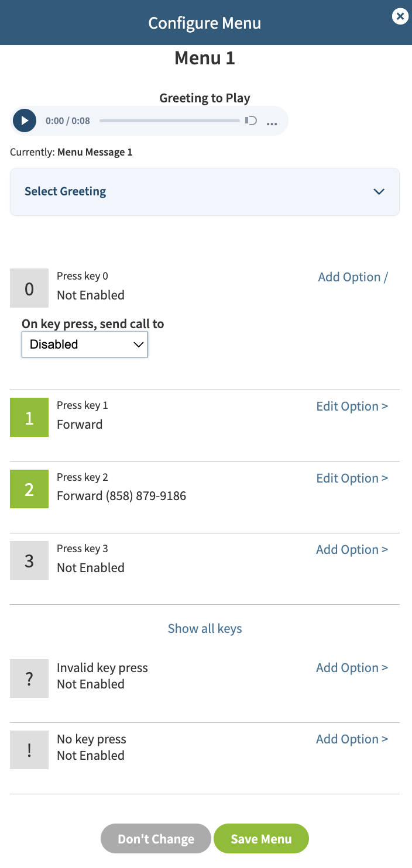412x868 pixels.
Task: Click the exclamation no key press icon
Action: click(29, 750)
